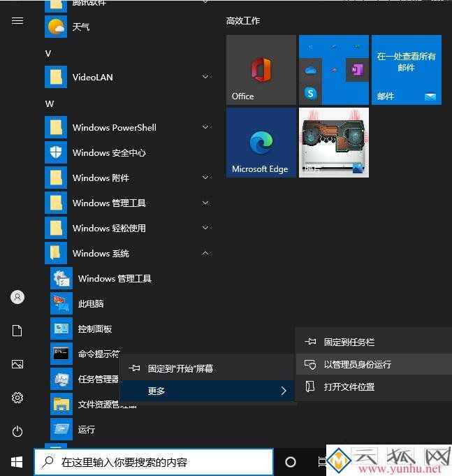Image resolution: width=452 pixels, height=476 pixels.
Task: Open the Office tile
Action: [261, 70]
